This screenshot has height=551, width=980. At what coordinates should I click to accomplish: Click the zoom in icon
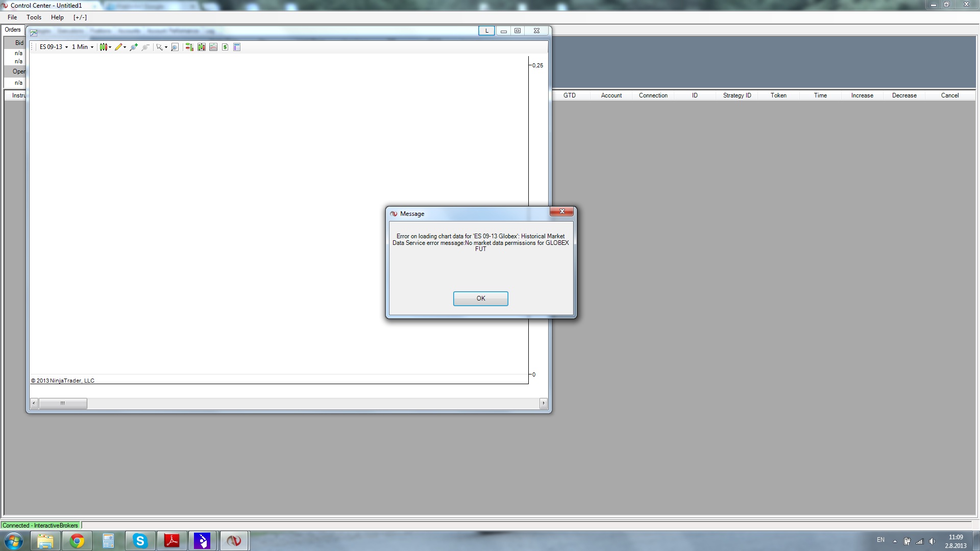(x=134, y=47)
